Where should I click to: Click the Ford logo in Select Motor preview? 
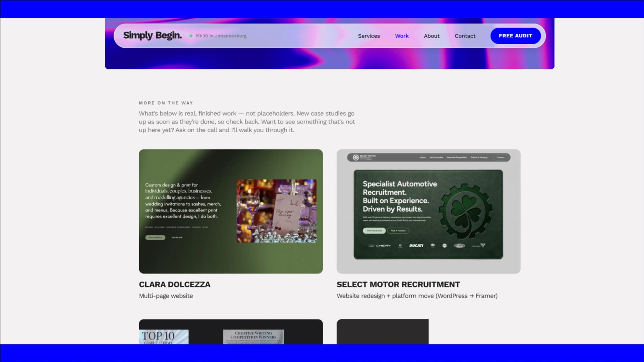tap(459, 245)
